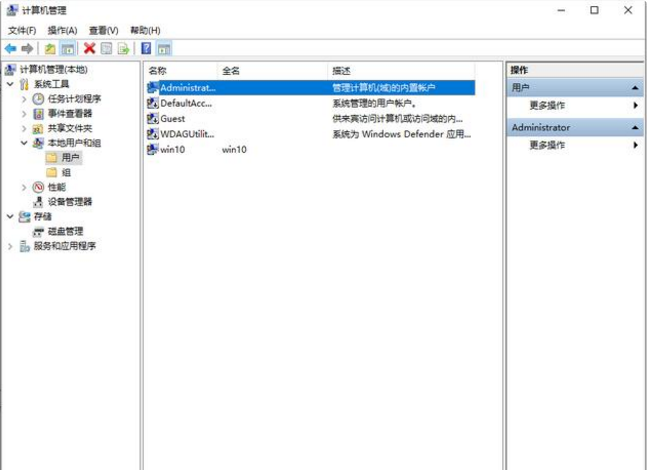Open the 操作(A) menu
The image size is (647, 470).
(x=62, y=31)
